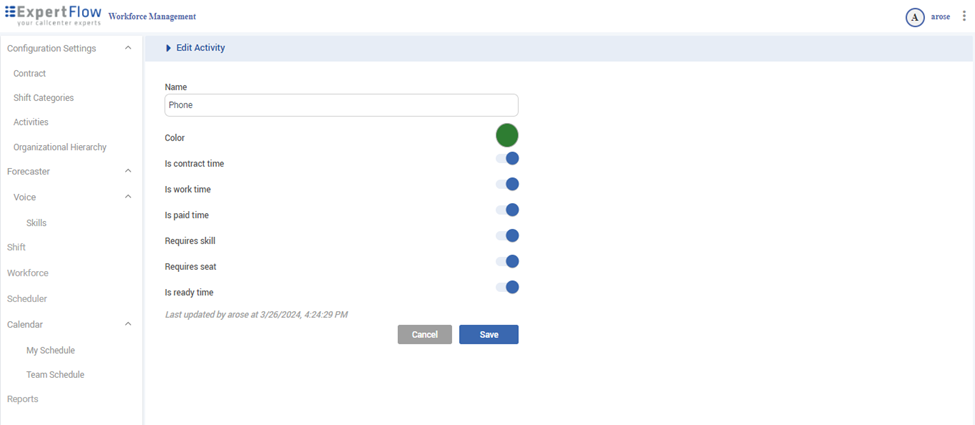975x425 pixels.
Task: Collapse the Forecaster menu chevron
Action: [128, 171]
